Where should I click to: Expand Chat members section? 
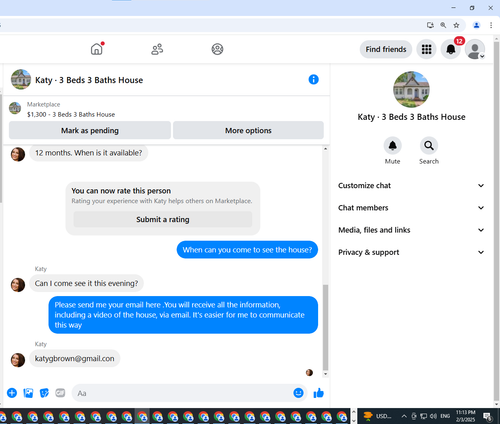click(411, 208)
